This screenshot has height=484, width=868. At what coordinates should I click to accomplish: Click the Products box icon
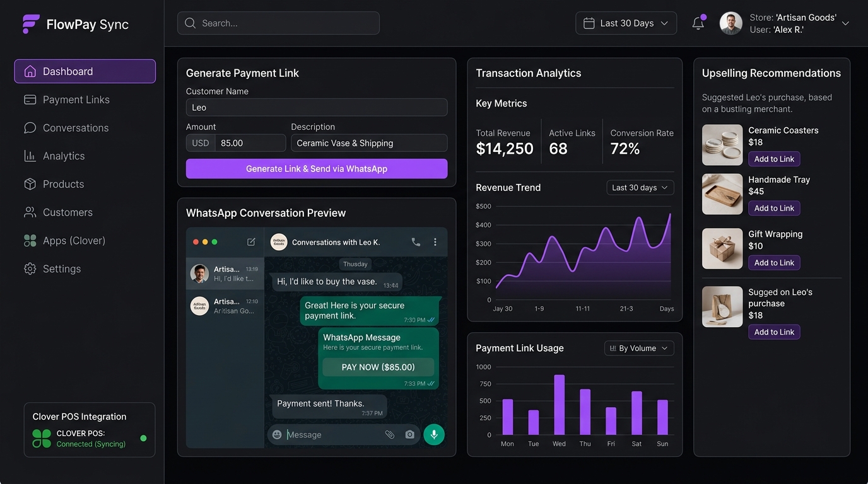tap(30, 184)
